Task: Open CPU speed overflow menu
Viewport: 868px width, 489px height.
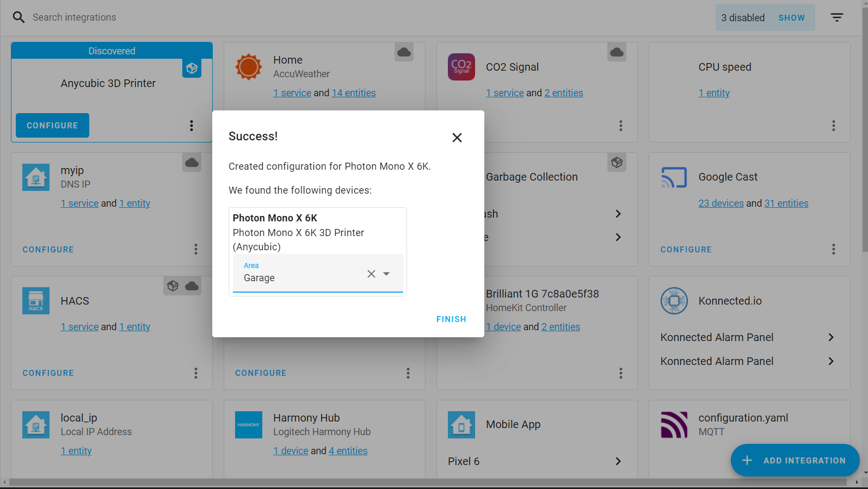Action: 834,126
